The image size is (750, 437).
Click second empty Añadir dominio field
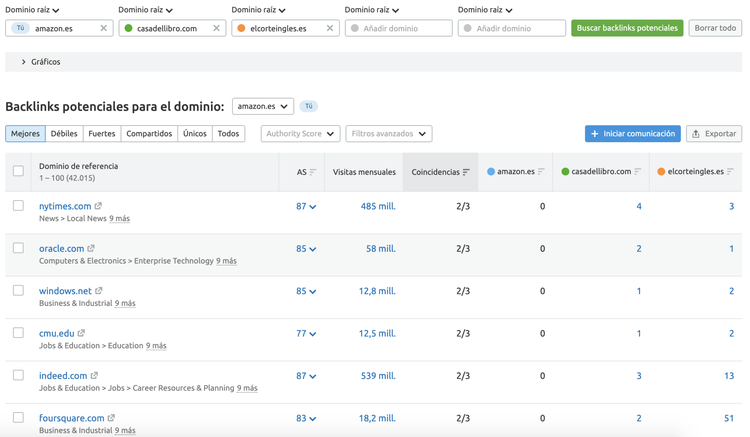(512, 28)
